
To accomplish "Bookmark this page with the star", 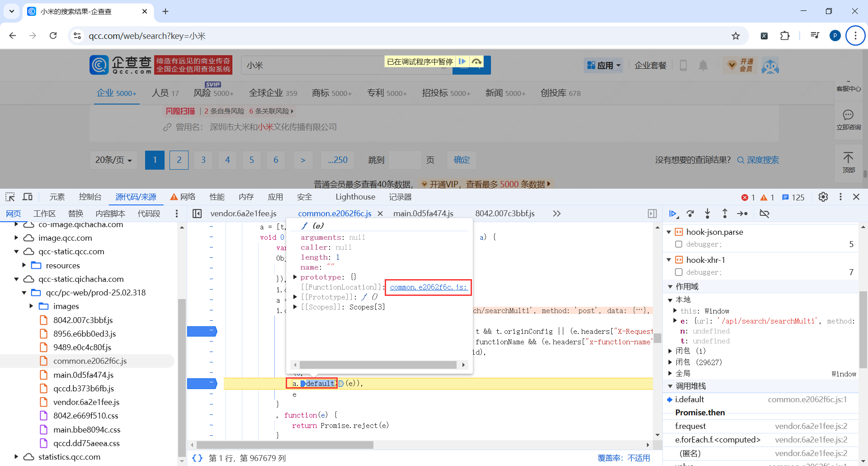I will point(736,36).
